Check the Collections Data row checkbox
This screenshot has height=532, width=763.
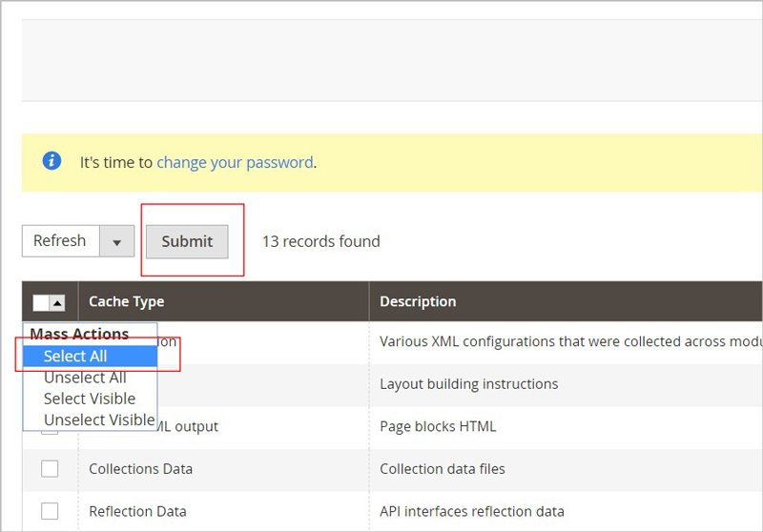[50, 468]
